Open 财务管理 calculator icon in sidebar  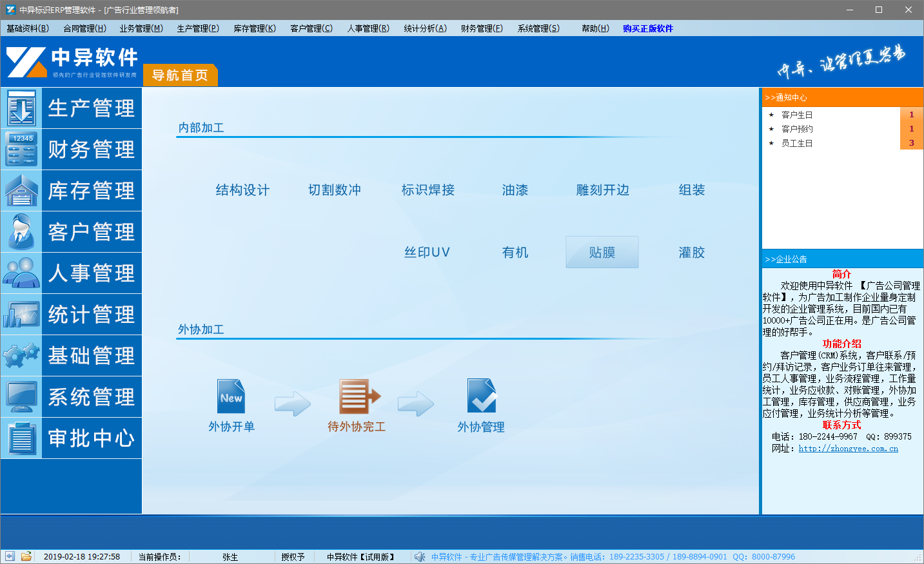point(21,150)
